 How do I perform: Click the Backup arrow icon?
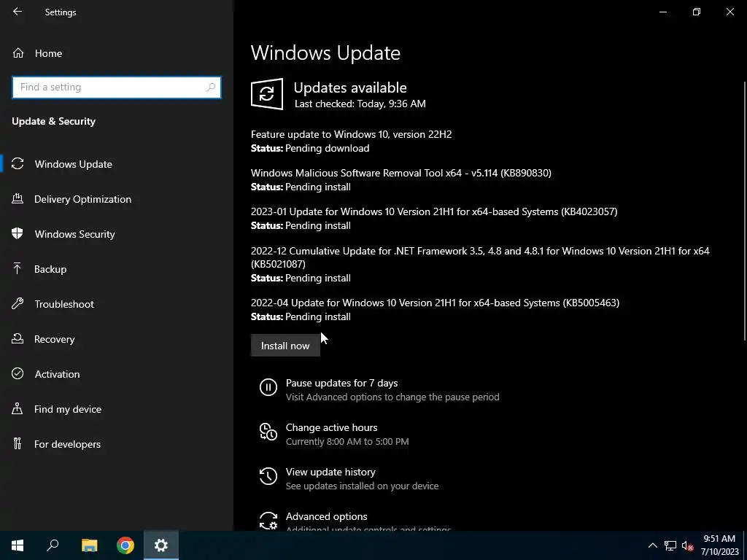click(18, 268)
